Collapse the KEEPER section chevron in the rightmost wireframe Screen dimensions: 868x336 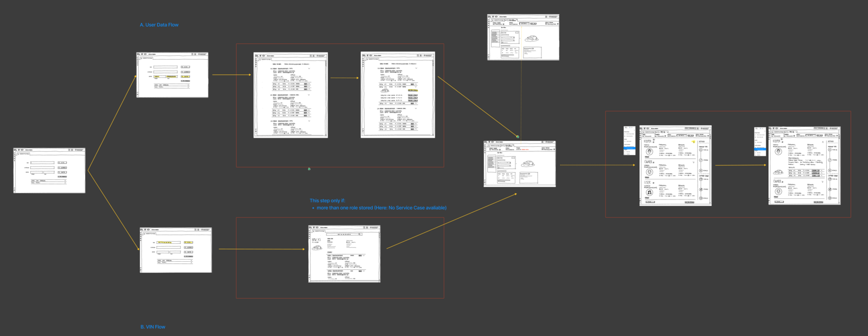(x=823, y=142)
